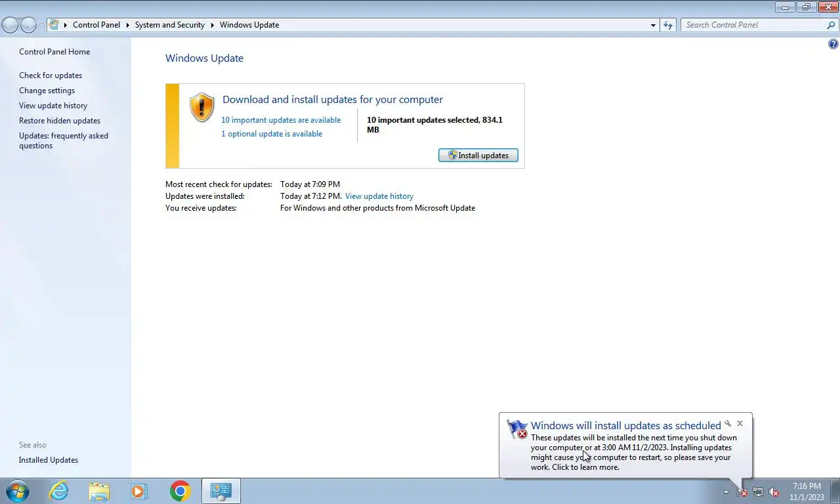Click Download and install updates heading
This screenshot has height=504, width=840.
click(333, 100)
